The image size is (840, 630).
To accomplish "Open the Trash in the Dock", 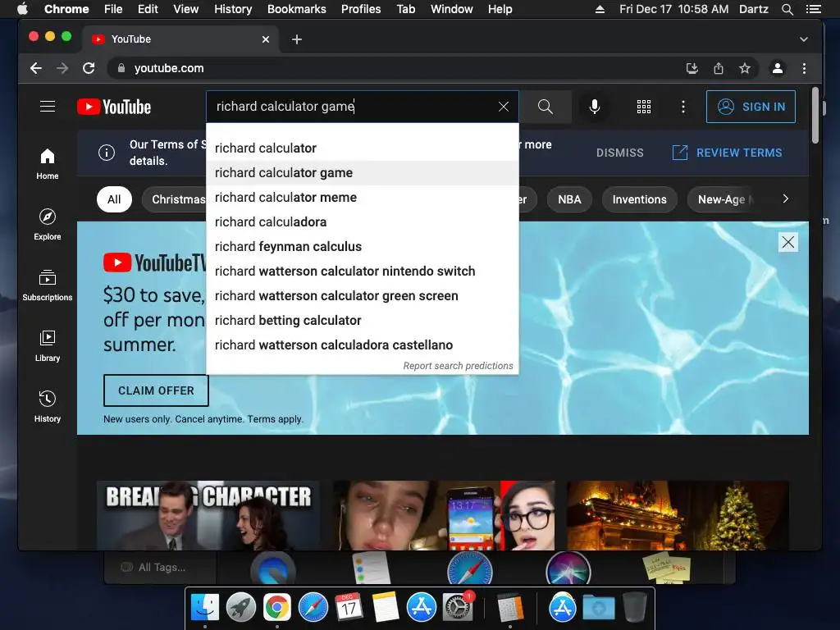I will click(x=635, y=607).
